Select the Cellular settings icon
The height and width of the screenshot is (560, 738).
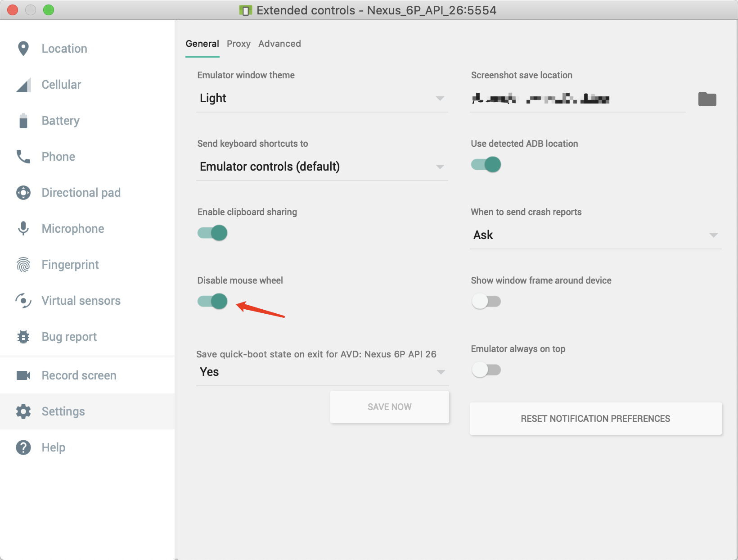tap(23, 84)
